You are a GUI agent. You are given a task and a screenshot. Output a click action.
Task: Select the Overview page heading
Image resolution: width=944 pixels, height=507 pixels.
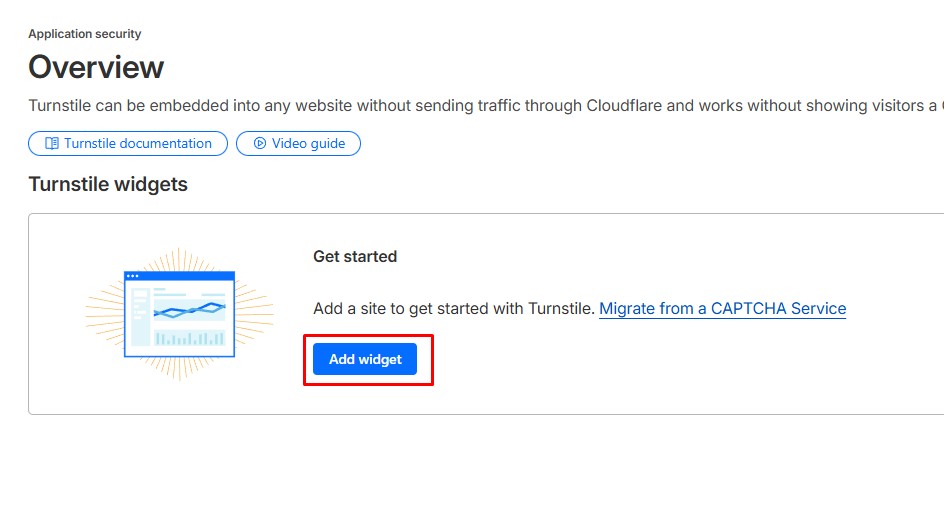(96, 67)
